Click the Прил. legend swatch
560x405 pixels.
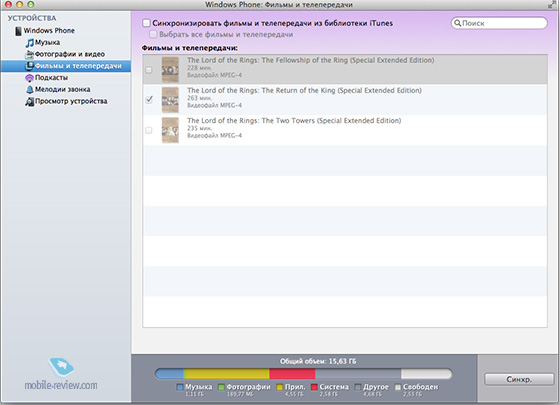tap(280, 387)
